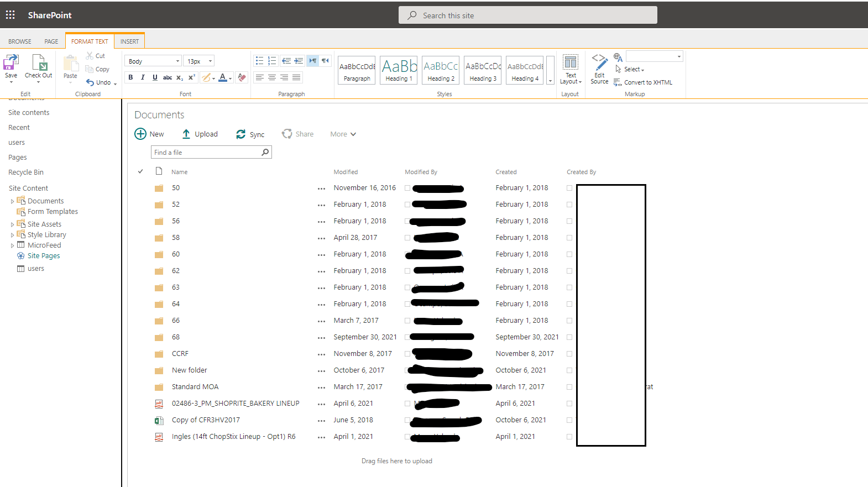Click the Upload button

(200, 134)
